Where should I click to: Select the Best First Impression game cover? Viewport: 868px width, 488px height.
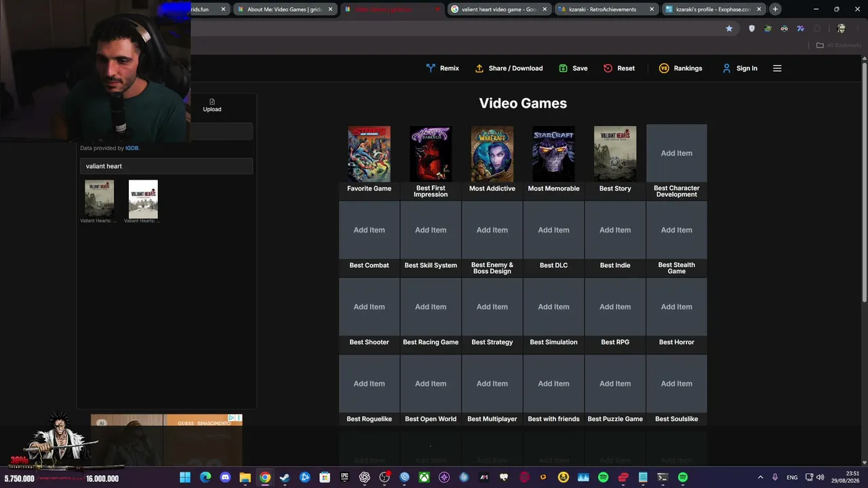click(431, 154)
